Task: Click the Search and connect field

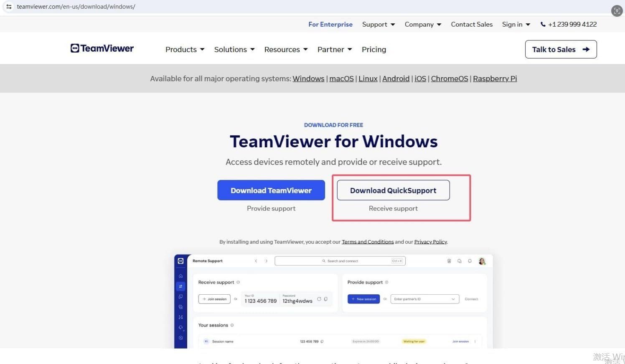Action: 340,261
